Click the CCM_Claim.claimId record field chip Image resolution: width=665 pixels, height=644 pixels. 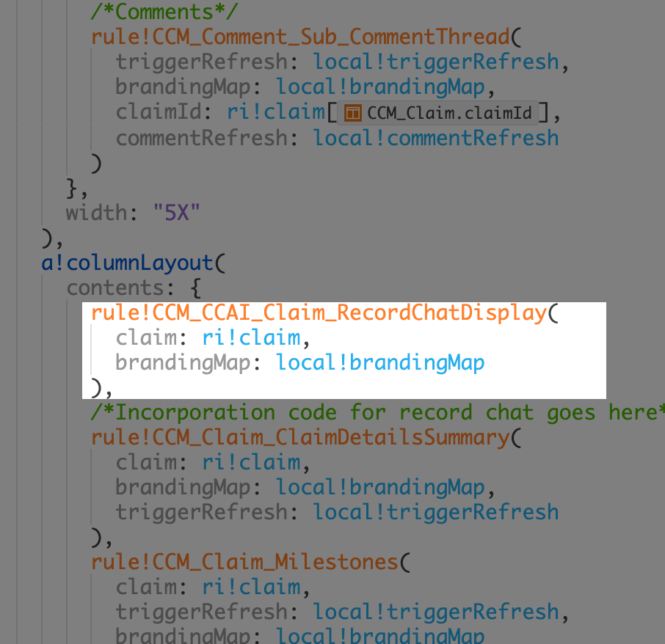(x=437, y=113)
